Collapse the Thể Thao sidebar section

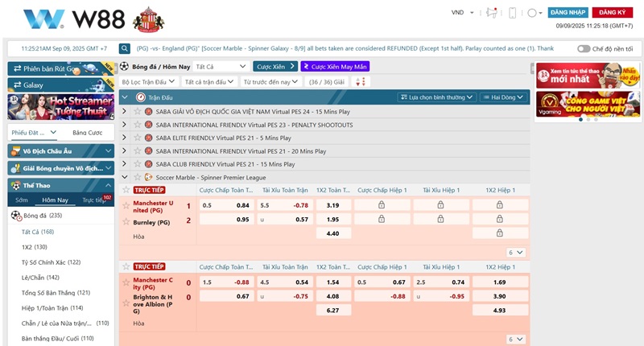pyautogui.click(x=61, y=186)
